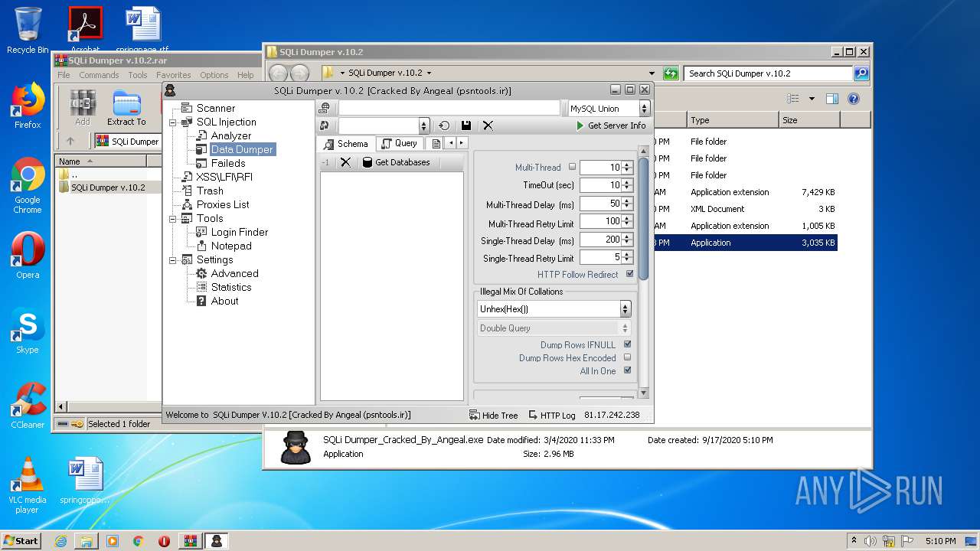Switch to the Query tab
This screenshot has height=551, width=980.
click(400, 143)
